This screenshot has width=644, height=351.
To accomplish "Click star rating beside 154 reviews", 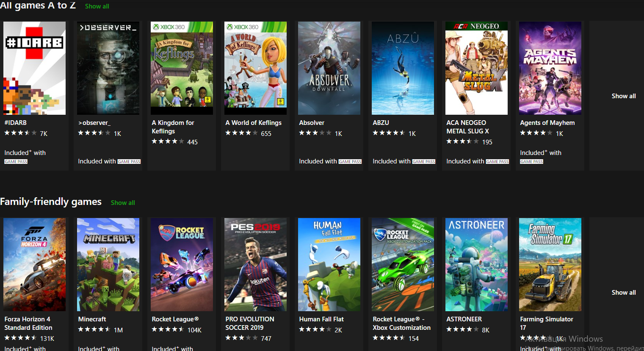I will pyautogui.click(x=389, y=338).
